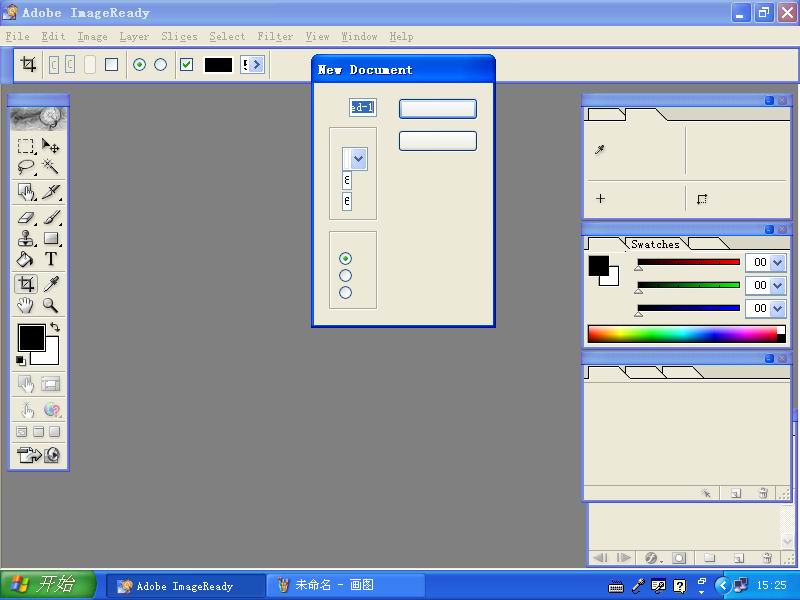Select the Rectangle shape tool in toolbox

[52, 238]
